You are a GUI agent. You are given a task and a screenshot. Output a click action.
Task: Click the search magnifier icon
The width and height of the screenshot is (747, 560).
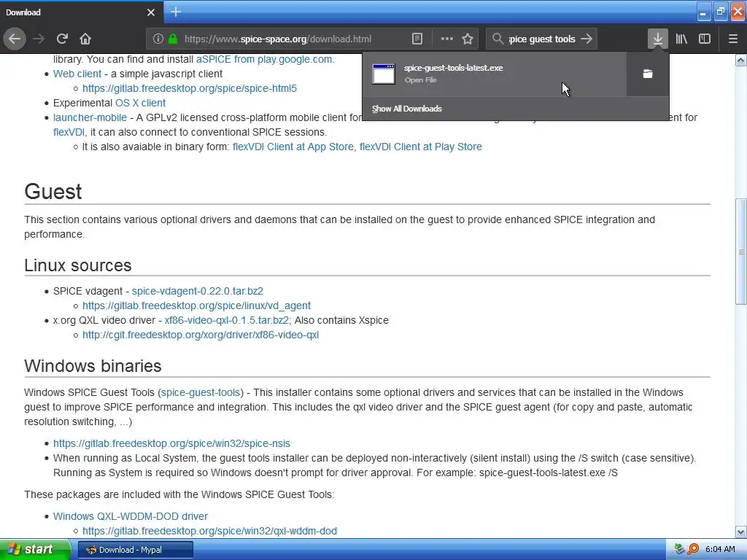tap(498, 39)
